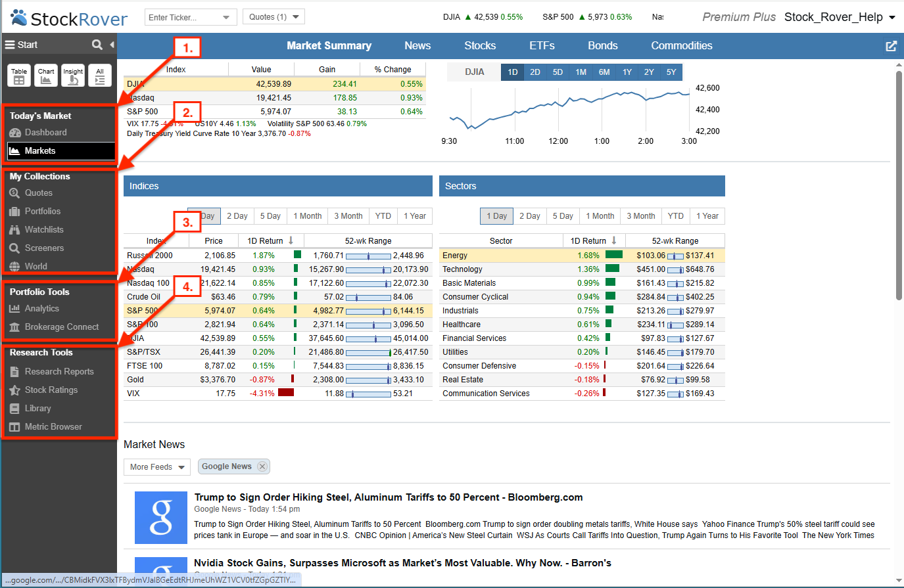
Task: Click the FTSE 100 index row
Action: (278, 366)
